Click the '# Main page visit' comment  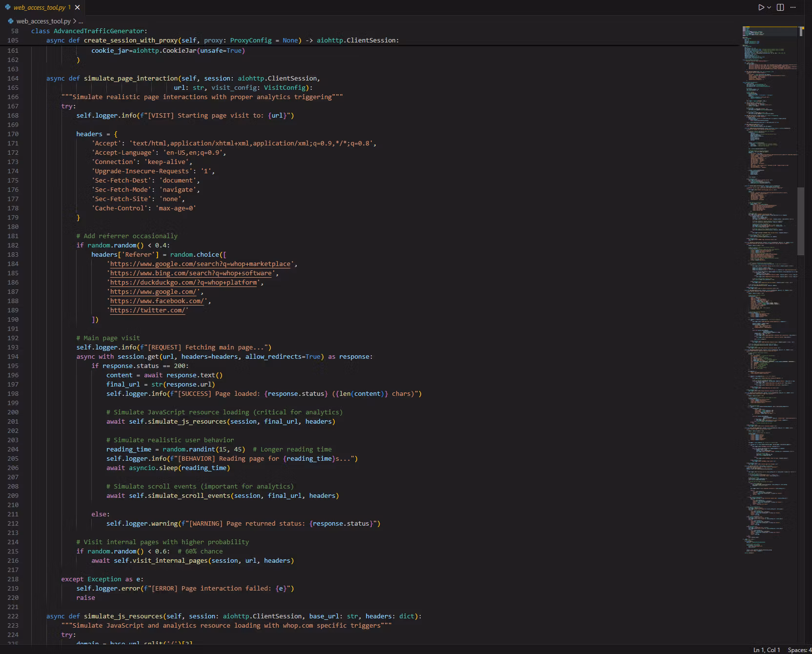(x=108, y=338)
